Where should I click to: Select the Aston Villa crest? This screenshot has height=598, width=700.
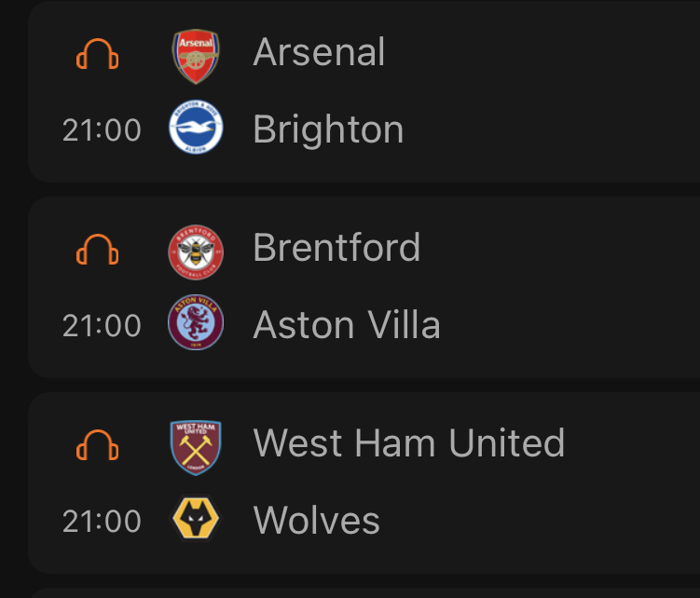point(196,325)
